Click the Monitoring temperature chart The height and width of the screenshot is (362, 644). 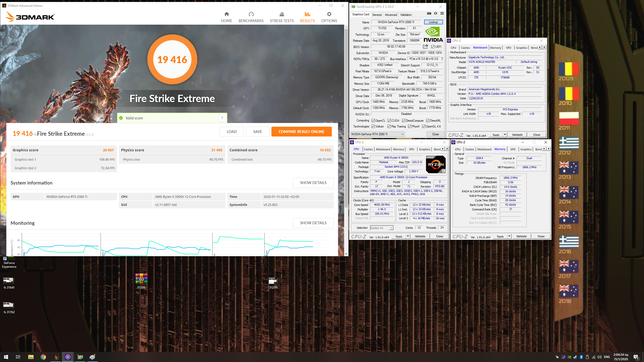172,244
